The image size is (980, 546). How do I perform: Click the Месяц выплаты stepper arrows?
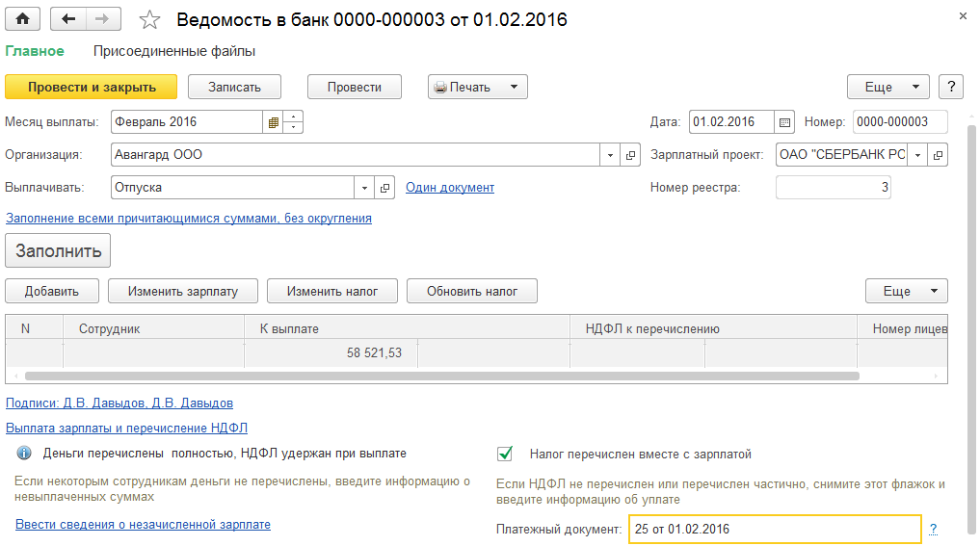coord(294,122)
